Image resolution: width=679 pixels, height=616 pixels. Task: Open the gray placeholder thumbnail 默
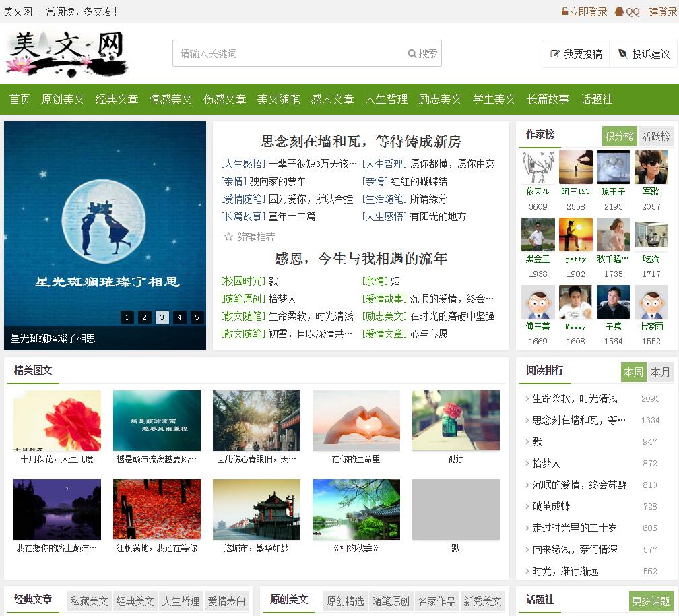(x=456, y=510)
